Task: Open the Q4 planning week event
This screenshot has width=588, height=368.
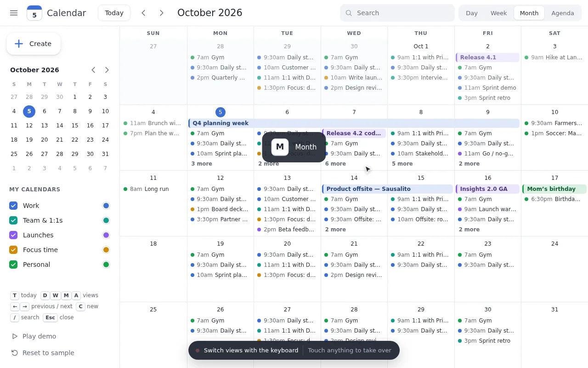Action: [x=354, y=123]
